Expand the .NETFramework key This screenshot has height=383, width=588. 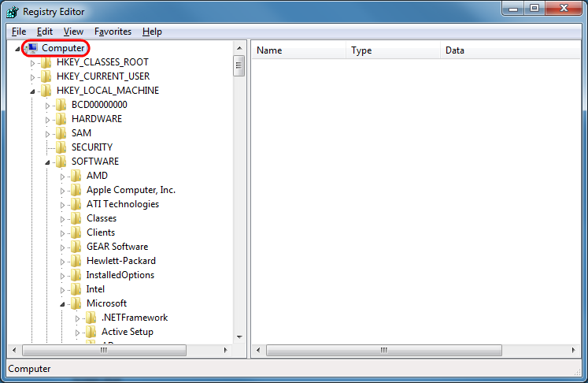(78, 319)
